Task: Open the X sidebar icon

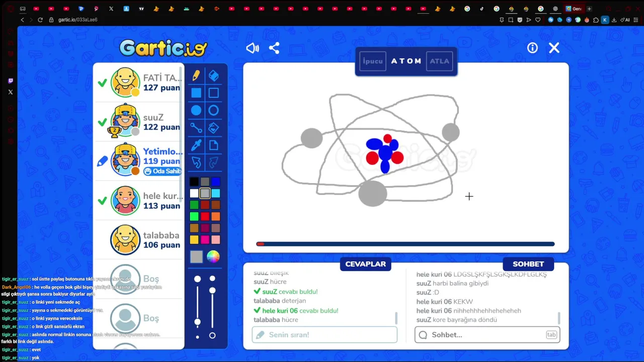Action: pos(11,92)
